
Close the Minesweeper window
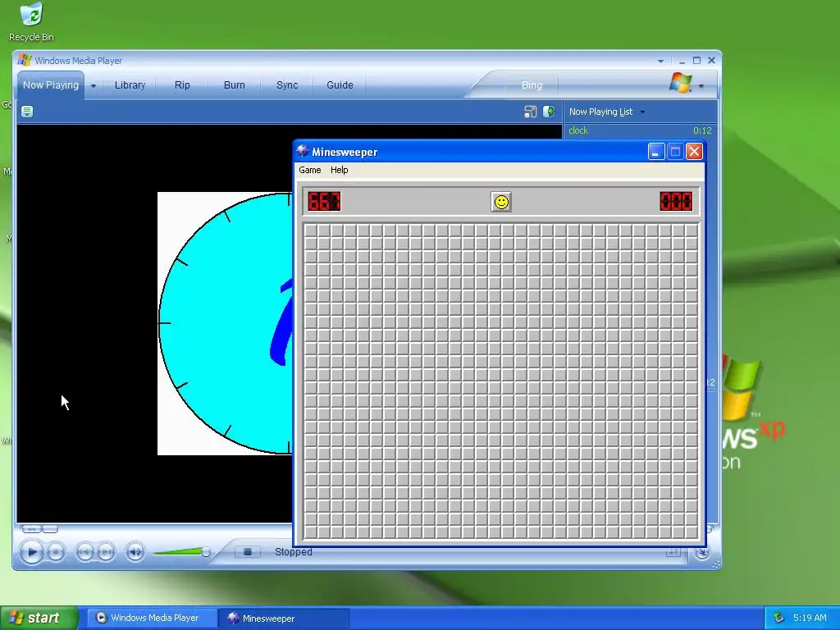[x=694, y=152]
